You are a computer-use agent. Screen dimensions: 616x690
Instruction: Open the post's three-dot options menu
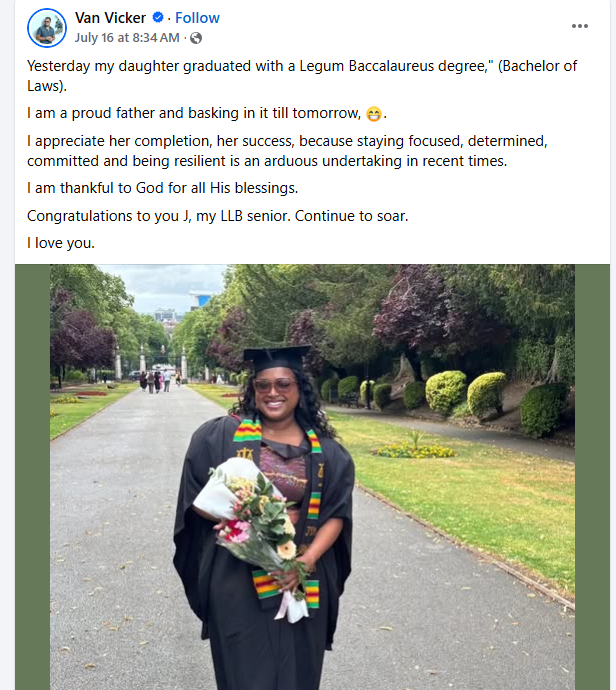(x=580, y=26)
